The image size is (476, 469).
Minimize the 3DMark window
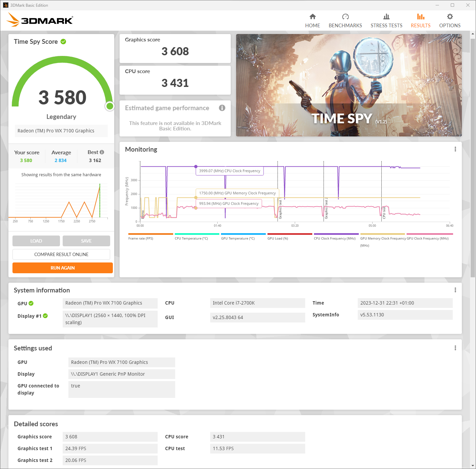coord(437,5)
